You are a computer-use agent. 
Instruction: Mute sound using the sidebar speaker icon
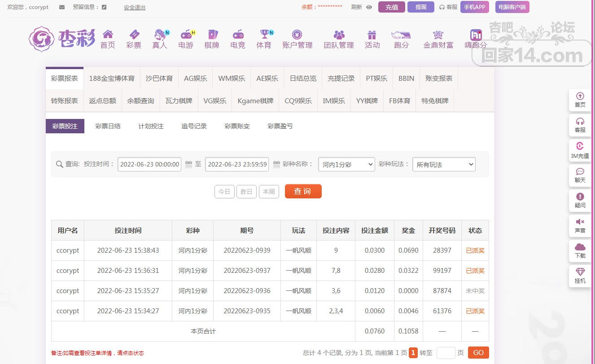tap(580, 222)
